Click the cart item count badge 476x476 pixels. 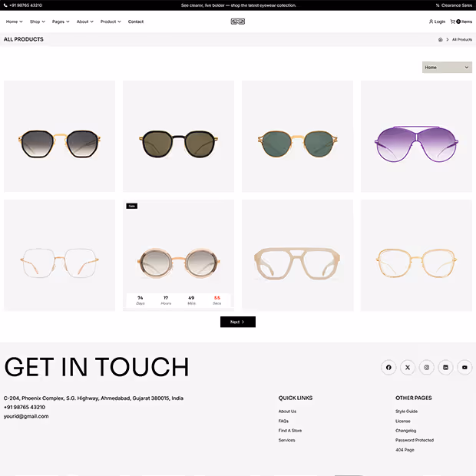pos(458,21)
